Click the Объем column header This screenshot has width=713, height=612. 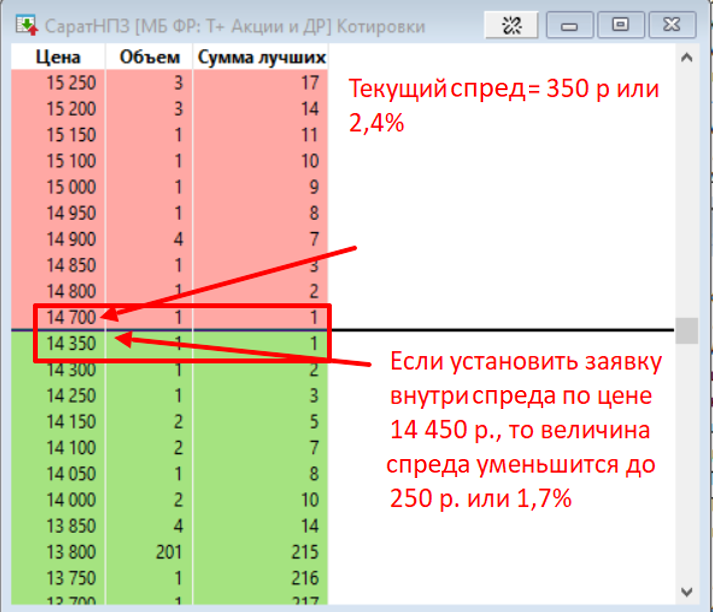150,58
